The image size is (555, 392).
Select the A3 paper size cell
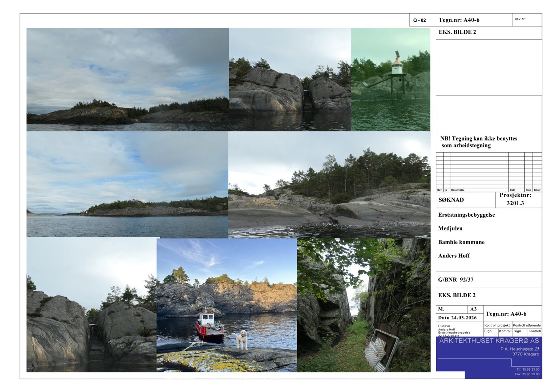[x=473, y=309]
